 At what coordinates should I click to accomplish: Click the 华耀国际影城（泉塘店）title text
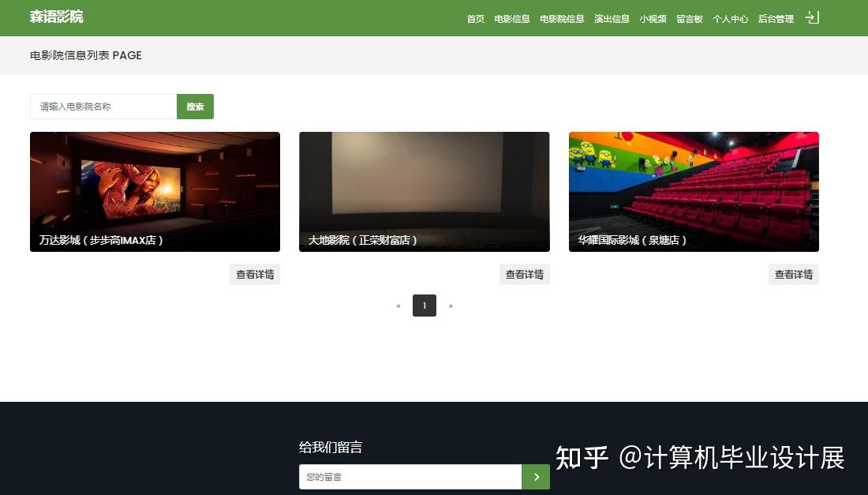(633, 240)
